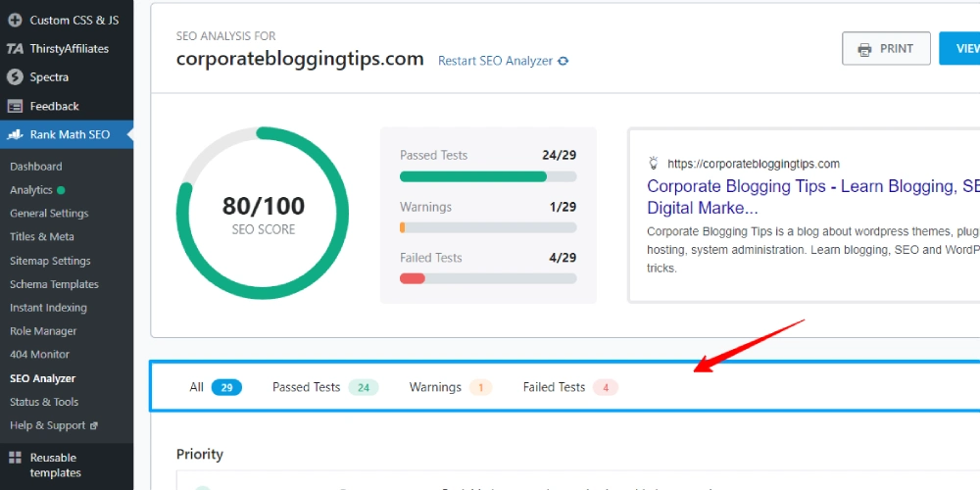
Task: Click the Feedback form icon
Action: [15, 106]
